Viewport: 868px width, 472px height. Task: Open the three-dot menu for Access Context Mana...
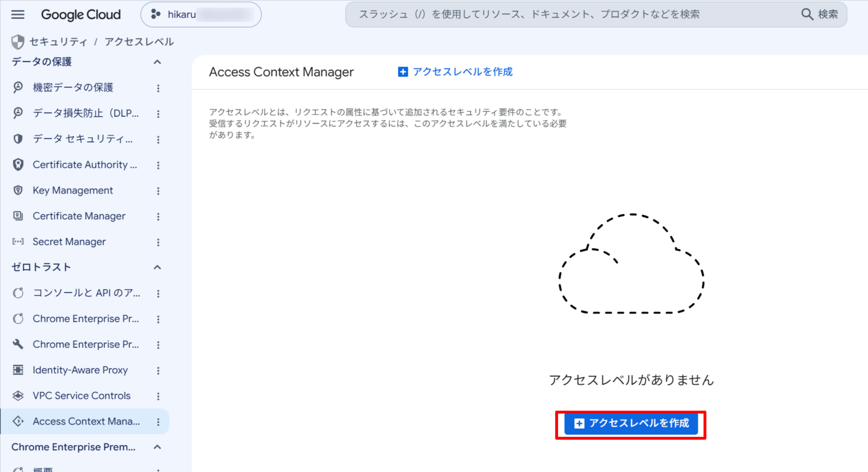point(158,422)
